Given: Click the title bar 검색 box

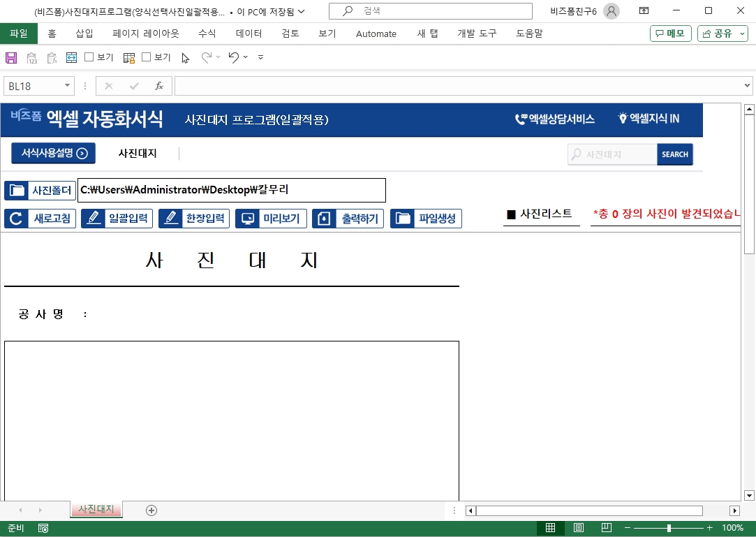Looking at the screenshot, I should pyautogui.click(x=431, y=11).
